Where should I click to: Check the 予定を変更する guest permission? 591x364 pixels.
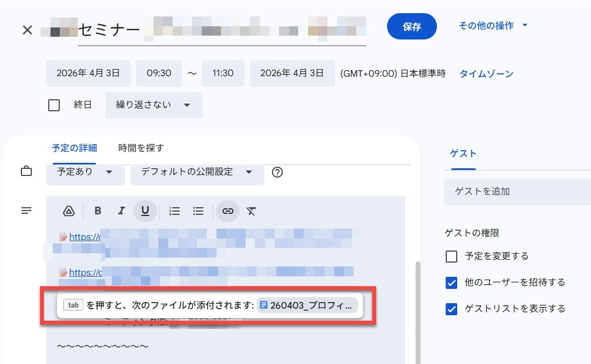451,256
